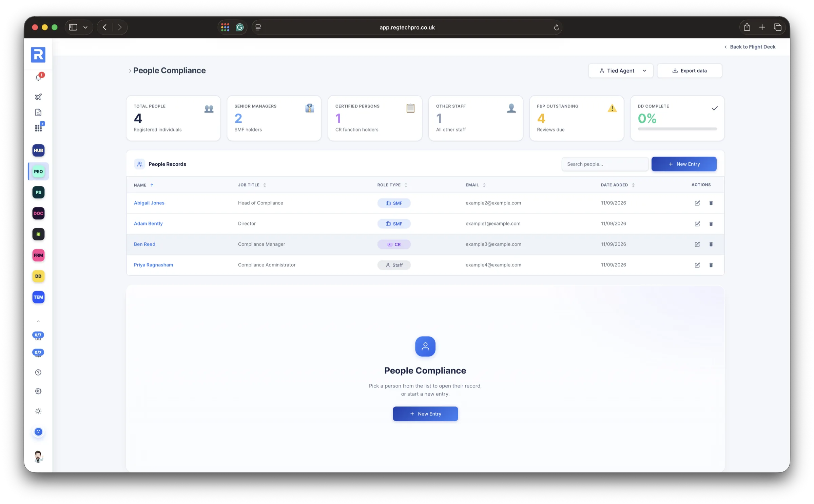Click the browser back arrow

point(105,27)
